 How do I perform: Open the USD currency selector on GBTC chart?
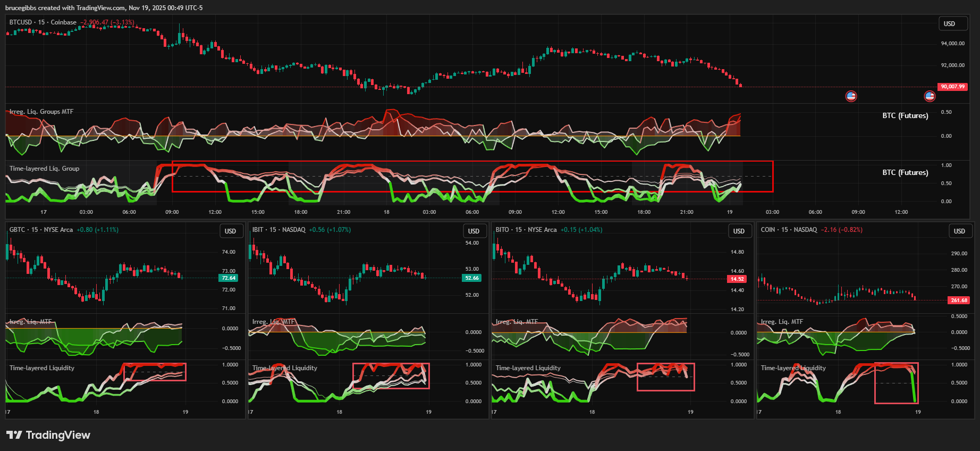pyautogui.click(x=230, y=231)
